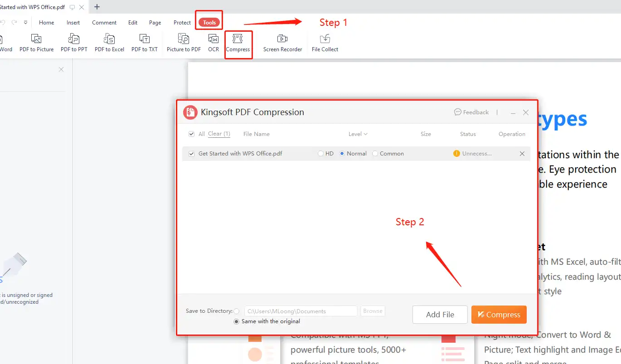The height and width of the screenshot is (364, 621).
Task: Click the Unnecess... status warning icon
Action: click(456, 154)
